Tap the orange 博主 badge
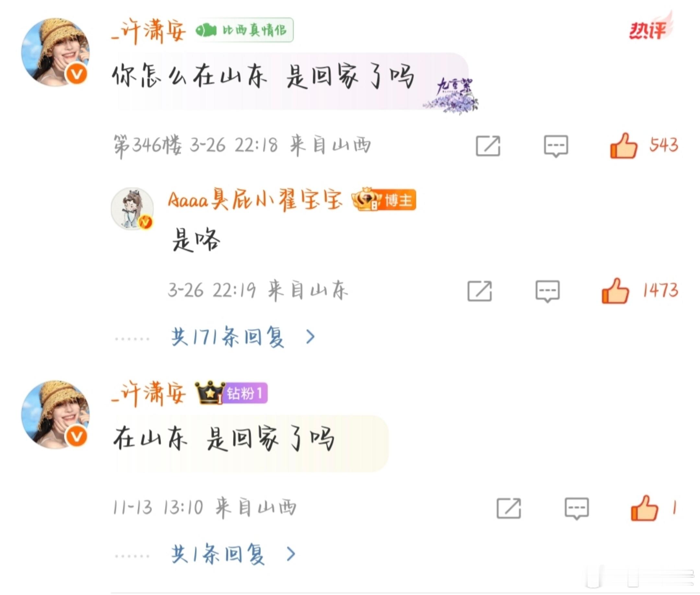The image size is (700, 595). pyautogui.click(x=384, y=200)
